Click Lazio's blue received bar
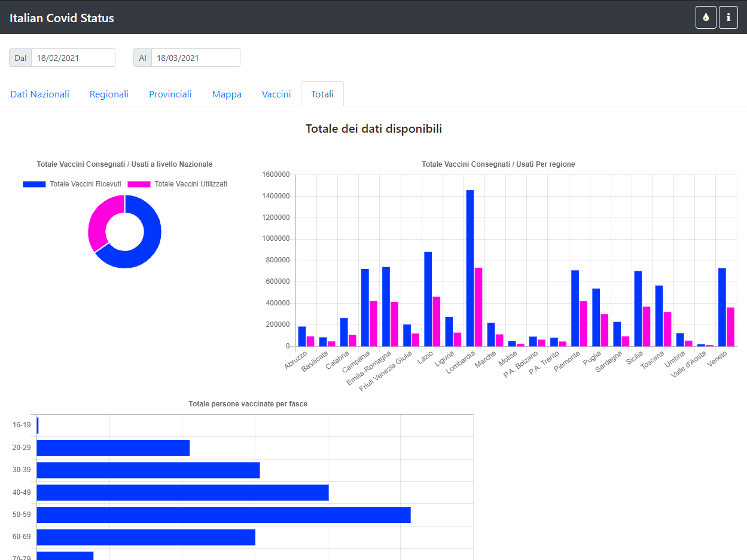Screen dimensions: 747x560 tap(428, 299)
